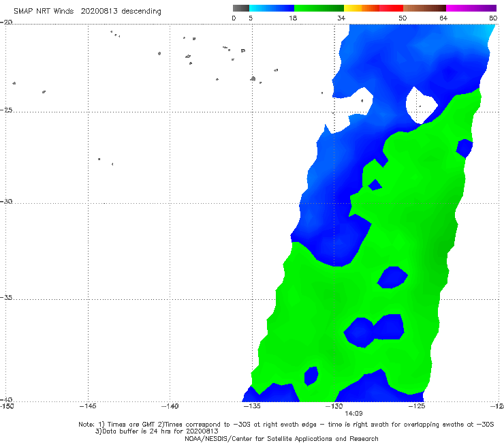Click the latitude label '-35'
504x443 pixels.
click(x=6, y=298)
